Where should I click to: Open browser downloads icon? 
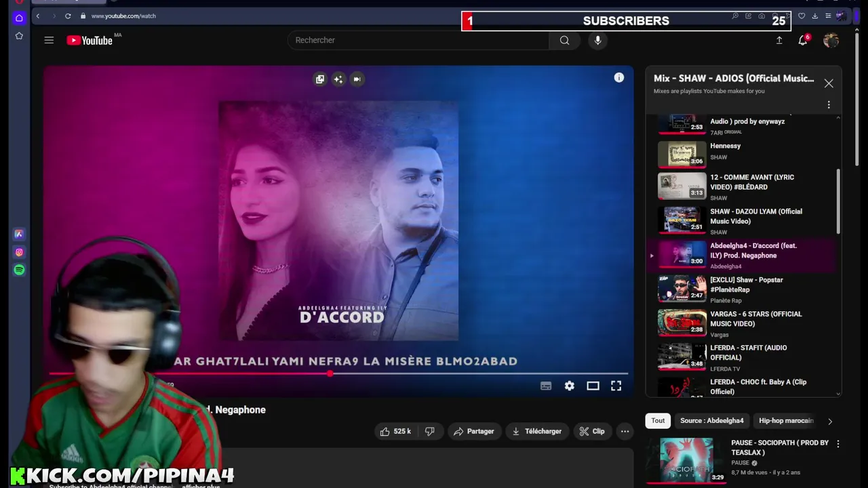814,16
